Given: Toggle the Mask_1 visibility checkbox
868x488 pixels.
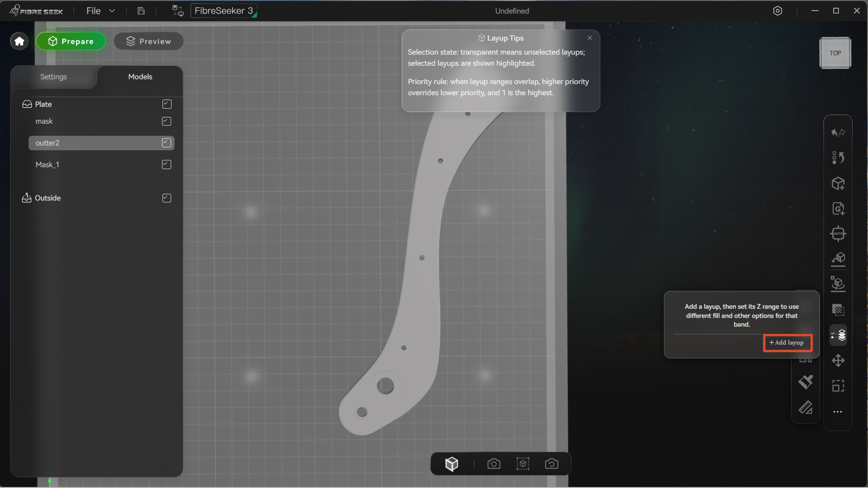Looking at the screenshot, I should click(166, 164).
